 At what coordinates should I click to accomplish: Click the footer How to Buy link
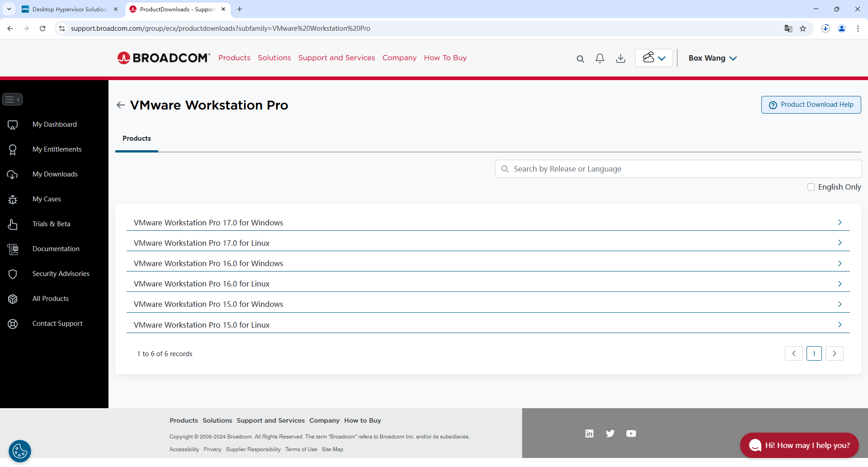363,420
